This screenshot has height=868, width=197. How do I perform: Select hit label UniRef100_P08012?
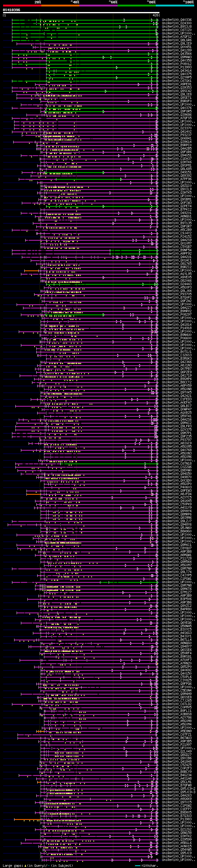pos(176,64)
